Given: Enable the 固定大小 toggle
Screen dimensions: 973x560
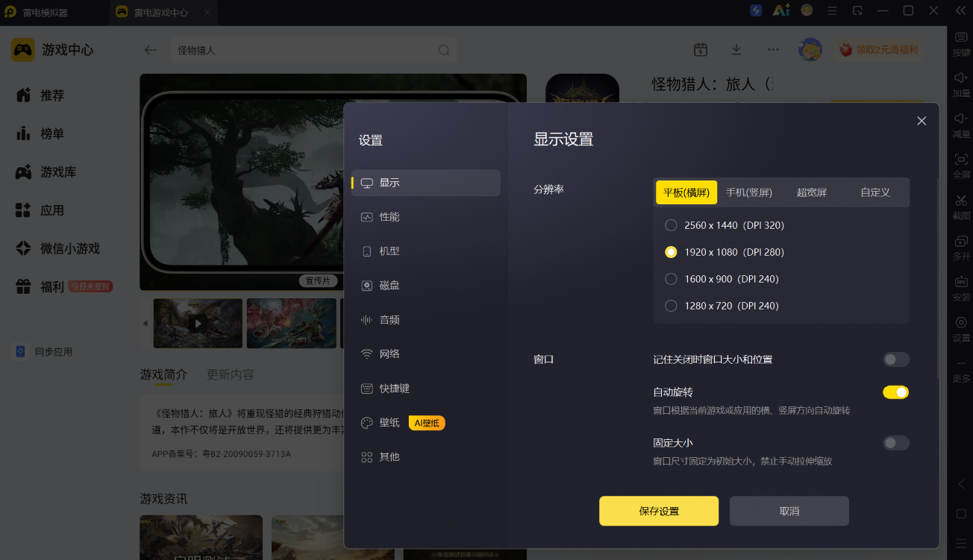Looking at the screenshot, I should click(x=896, y=443).
